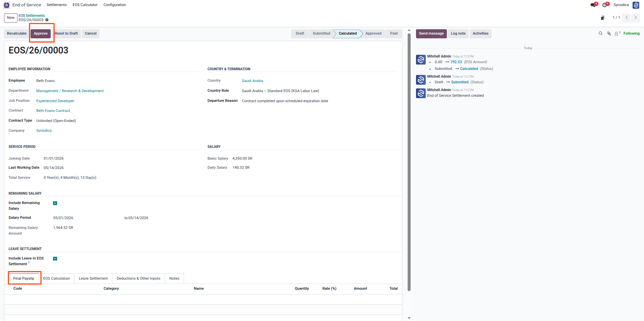644x321 pixels.
Task: Click the New button
Action: (x=11, y=18)
